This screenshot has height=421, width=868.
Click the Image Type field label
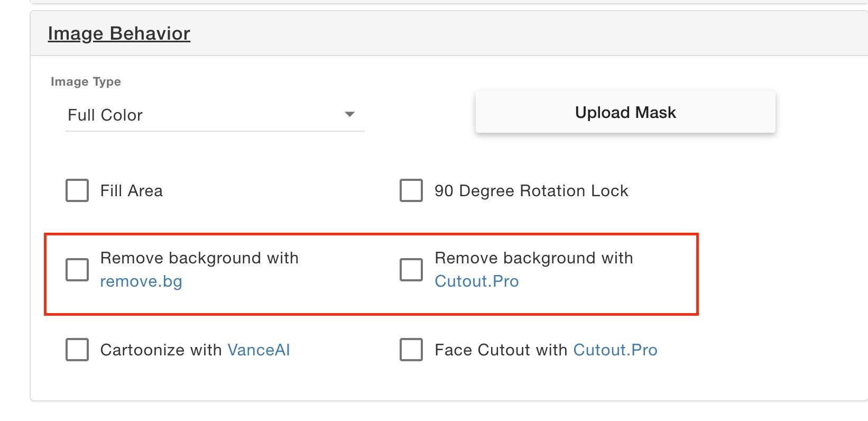click(86, 81)
